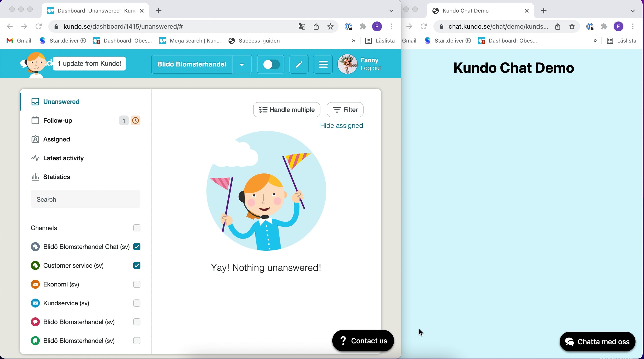Open the hamburger menu in the header
Screen dimensions: 644x359
tap(323, 64)
